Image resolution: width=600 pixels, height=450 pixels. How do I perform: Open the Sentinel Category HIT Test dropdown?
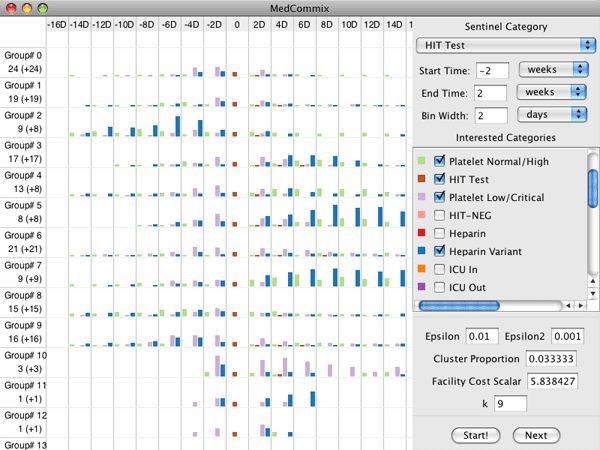pos(505,46)
